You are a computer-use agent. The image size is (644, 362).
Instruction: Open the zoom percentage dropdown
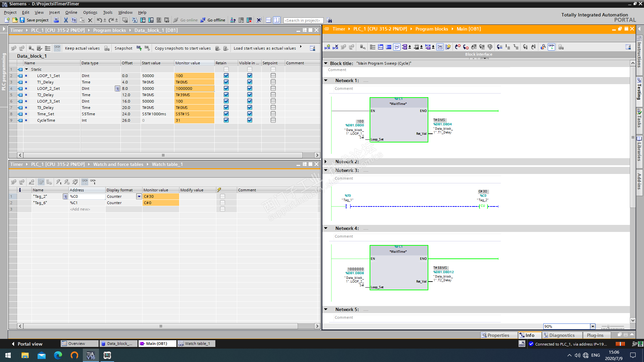coord(593,326)
